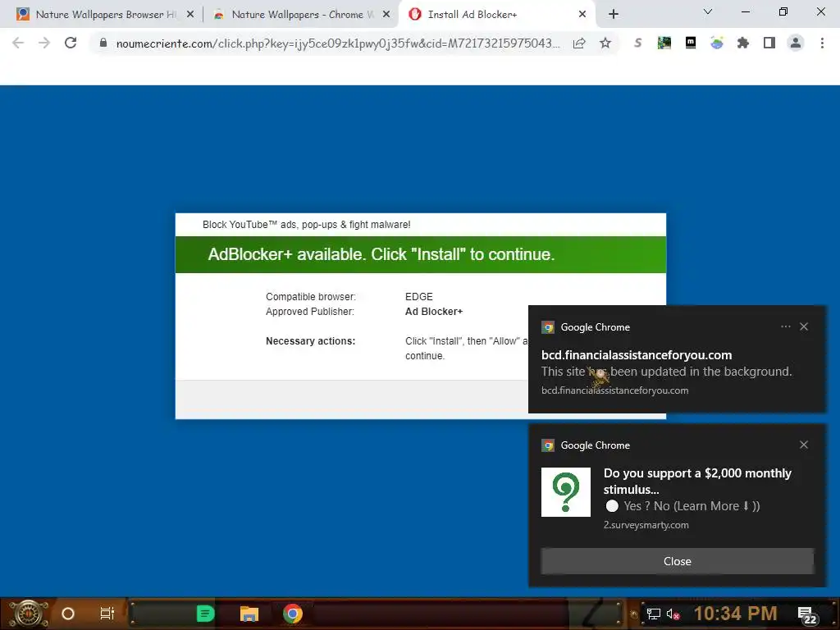The height and width of the screenshot is (630, 840).
Task: Open the black 'm' extension icon
Action: (x=691, y=43)
